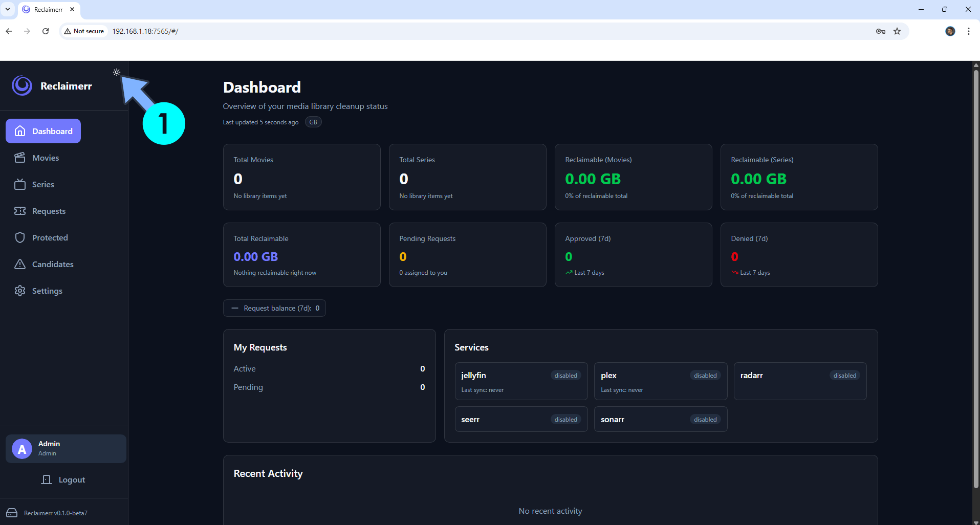The height and width of the screenshot is (525, 980).
Task: Select the Movies sidebar icon
Action: coord(20,158)
